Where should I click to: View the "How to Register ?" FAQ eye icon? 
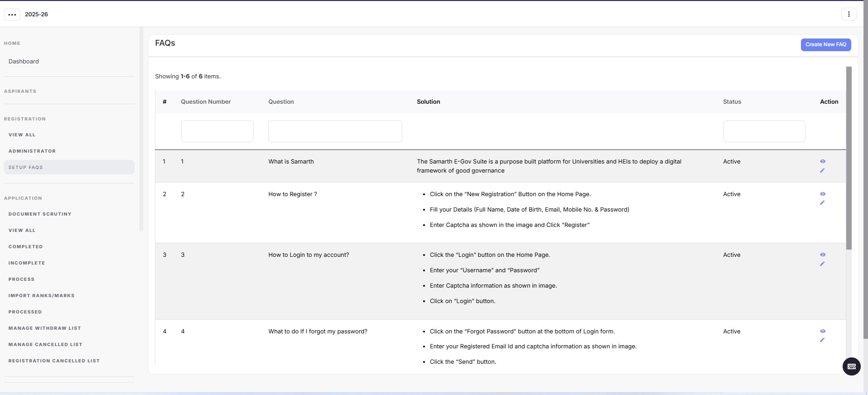[x=823, y=194]
